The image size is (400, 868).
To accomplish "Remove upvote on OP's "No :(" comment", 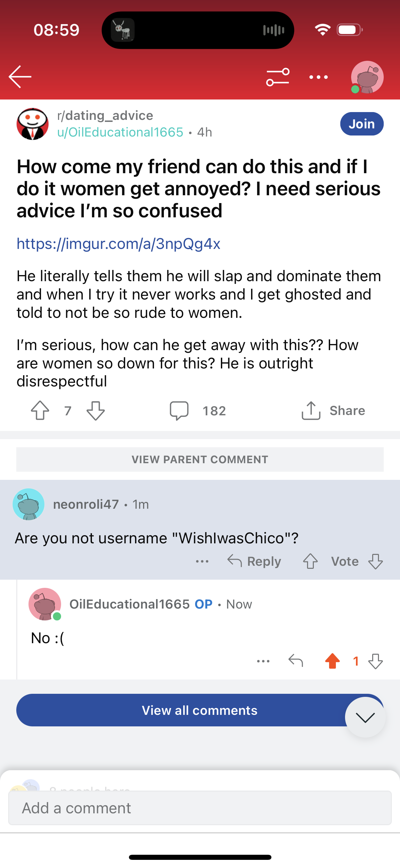I will [332, 661].
